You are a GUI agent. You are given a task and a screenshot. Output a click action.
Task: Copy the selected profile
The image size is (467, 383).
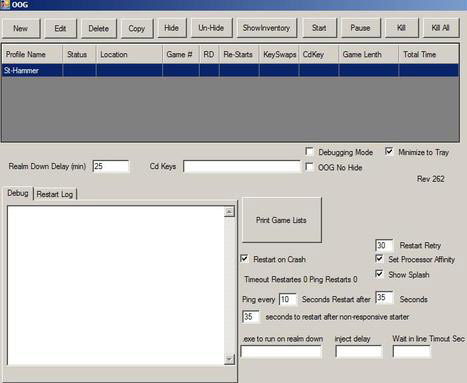(x=137, y=28)
